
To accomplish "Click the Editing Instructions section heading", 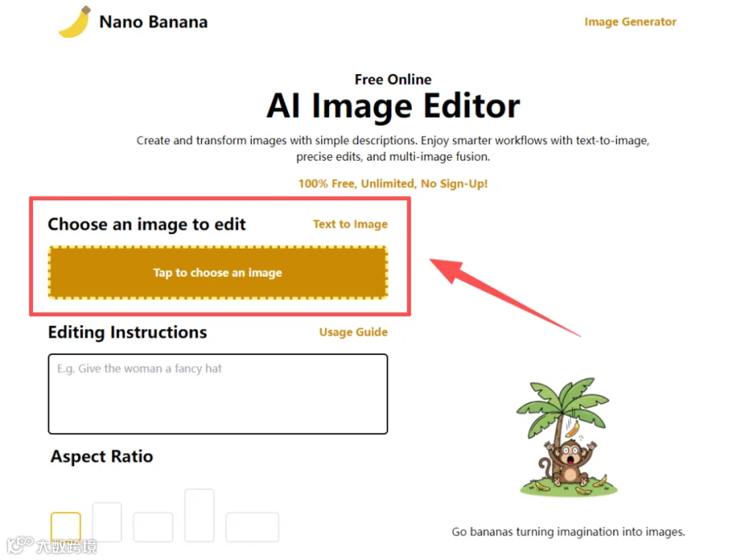I will pyautogui.click(x=128, y=332).
